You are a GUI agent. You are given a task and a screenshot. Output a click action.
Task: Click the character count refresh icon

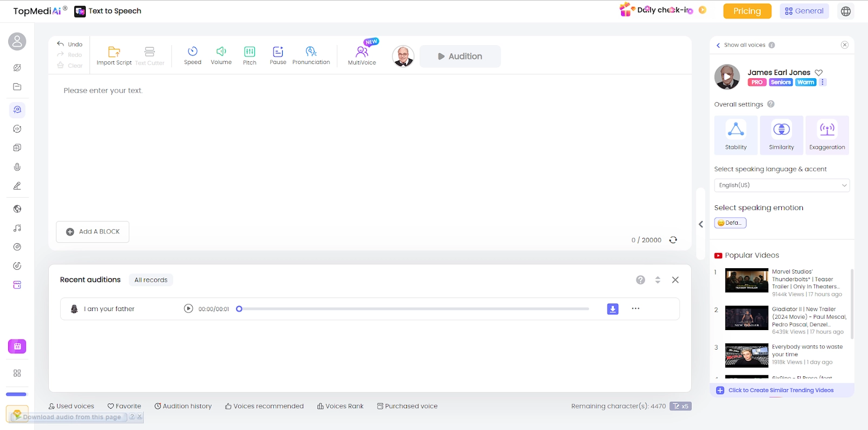[673, 240]
